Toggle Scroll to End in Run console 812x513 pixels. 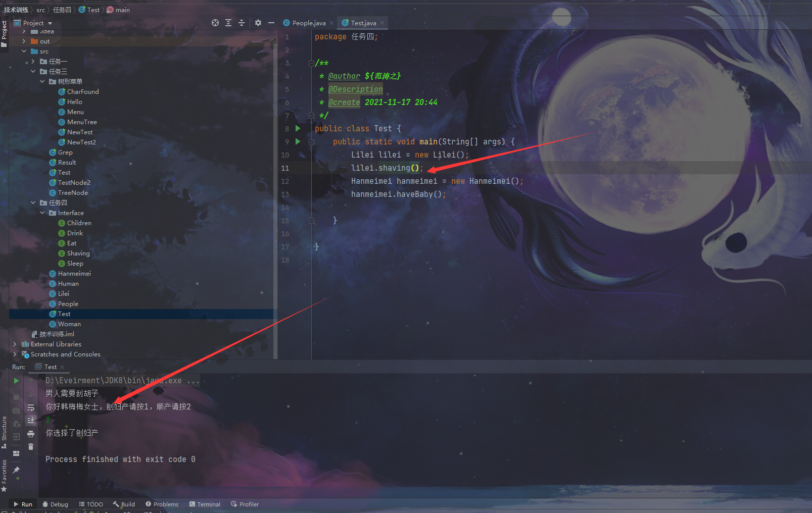click(31, 420)
